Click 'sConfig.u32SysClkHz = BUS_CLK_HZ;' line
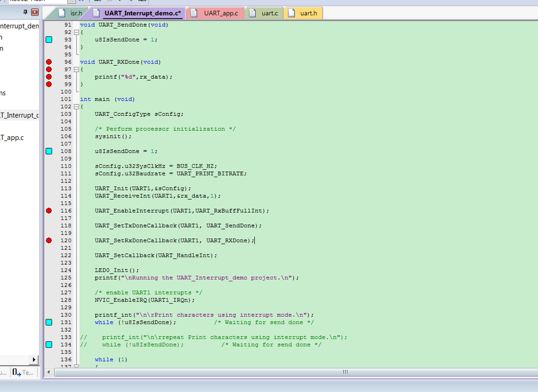The width and height of the screenshot is (538, 392). tap(156, 166)
